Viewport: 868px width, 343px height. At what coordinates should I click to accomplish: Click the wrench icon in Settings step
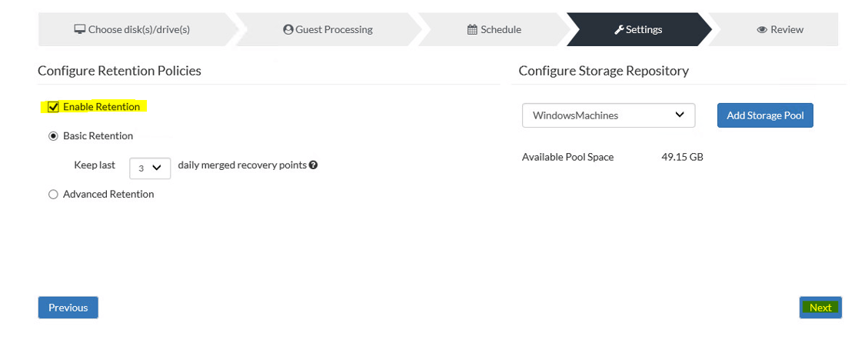point(619,30)
